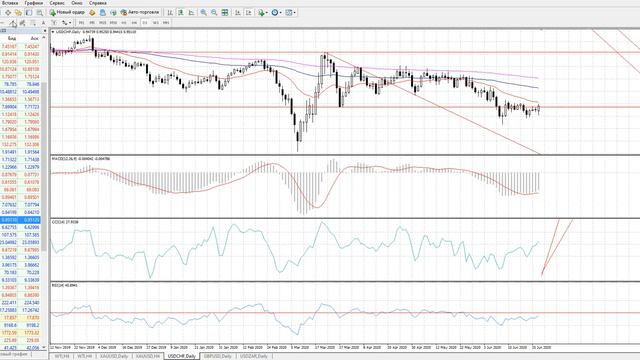Toggle the Navigator folder icon
Image resolution: width=640 pixels, height=360 pixels.
click(x=18, y=13)
